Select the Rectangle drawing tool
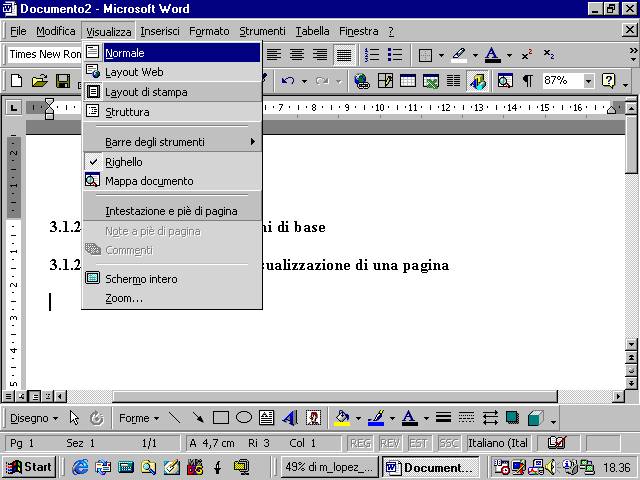Image resolution: width=640 pixels, height=480 pixels. click(221, 418)
